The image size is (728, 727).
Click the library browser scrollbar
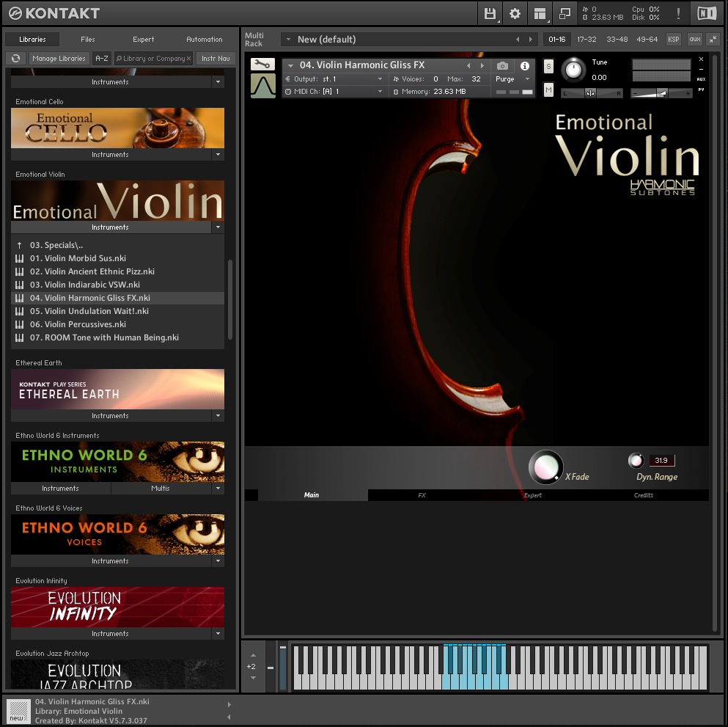tap(229, 299)
